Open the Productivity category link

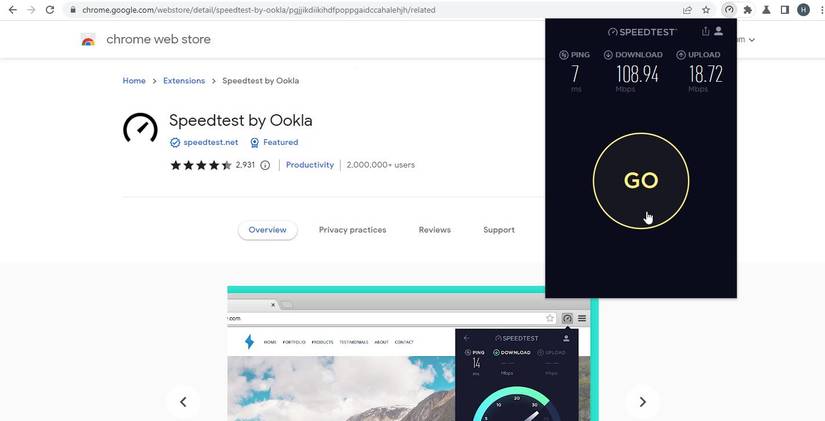click(310, 165)
